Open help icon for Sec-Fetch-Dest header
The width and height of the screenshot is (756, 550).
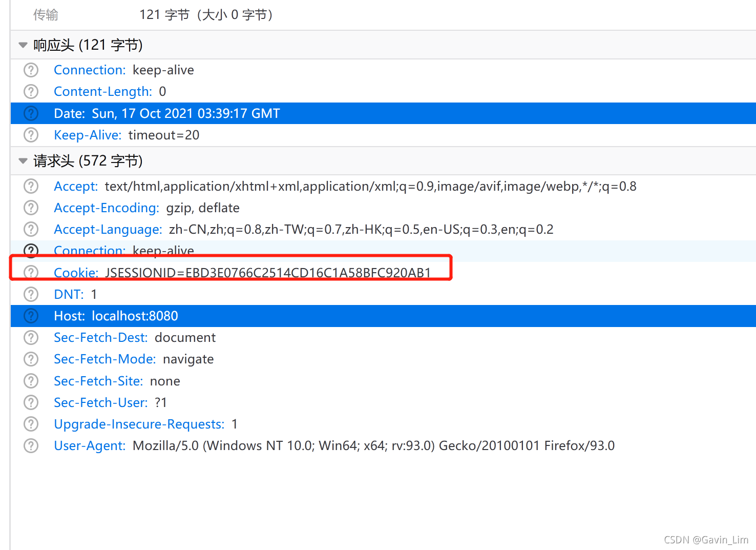tap(31, 337)
